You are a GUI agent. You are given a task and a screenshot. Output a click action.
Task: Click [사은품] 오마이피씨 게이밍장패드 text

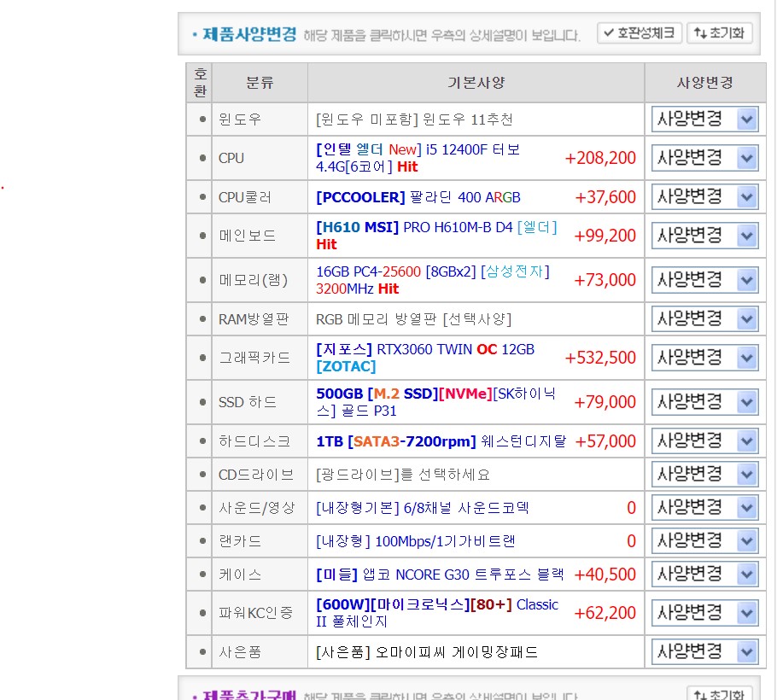427,652
